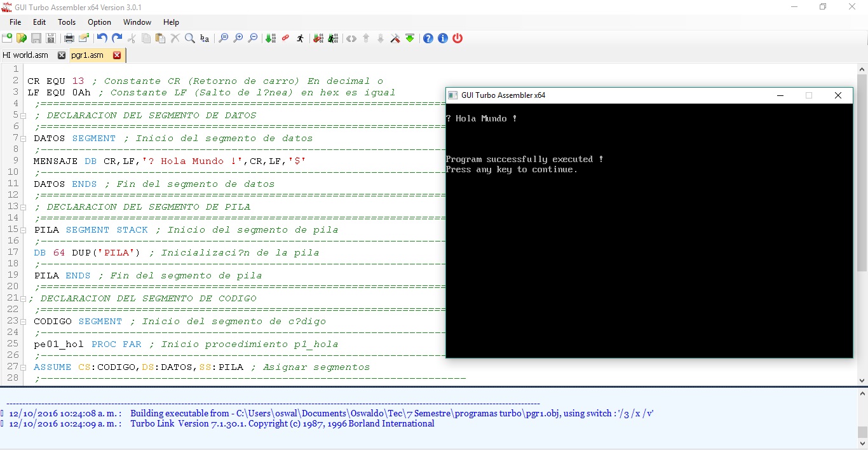Assemble the current source file

[271, 38]
